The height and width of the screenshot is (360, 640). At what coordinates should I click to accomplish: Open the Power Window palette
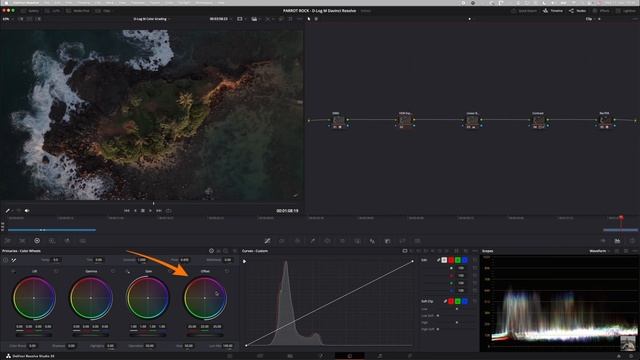click(x=327, y=241)
